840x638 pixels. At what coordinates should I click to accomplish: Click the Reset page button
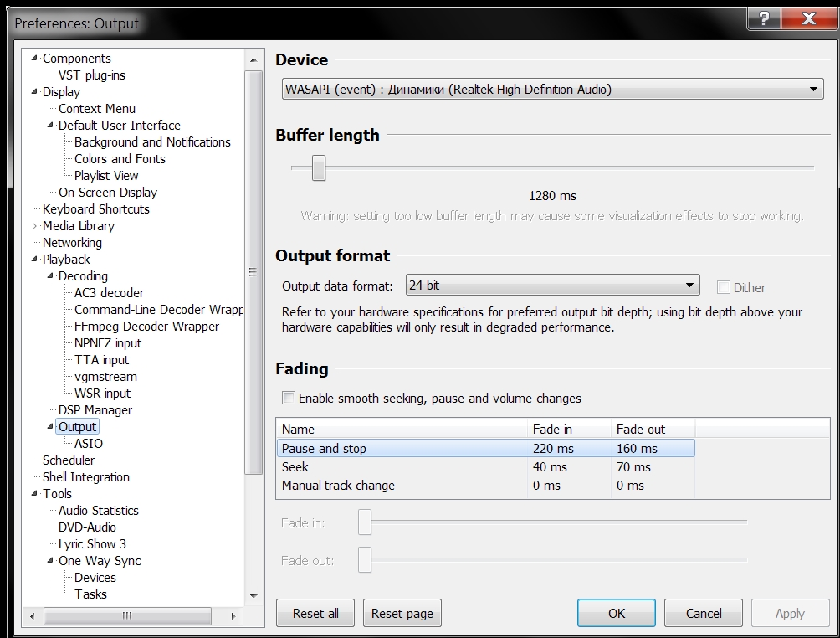tap(402, 613)
